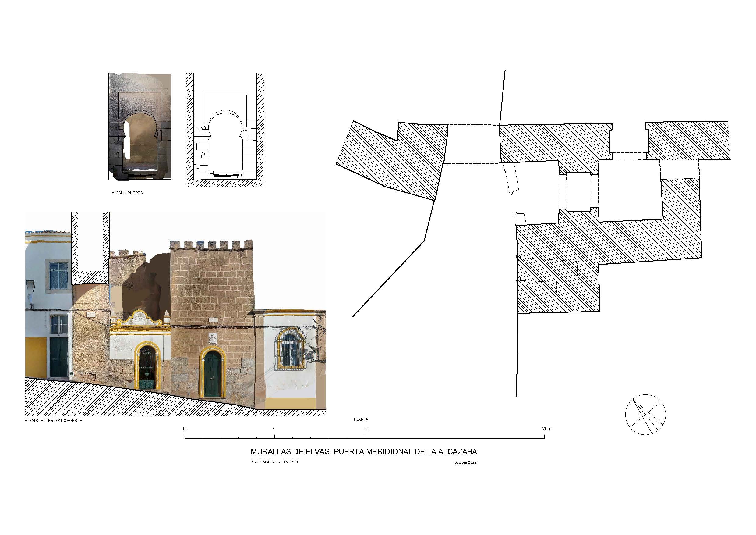The height and width of the screenshot is (535, 756).
Task: Click the 'PLANTA' label
Action: click(361, 419)
